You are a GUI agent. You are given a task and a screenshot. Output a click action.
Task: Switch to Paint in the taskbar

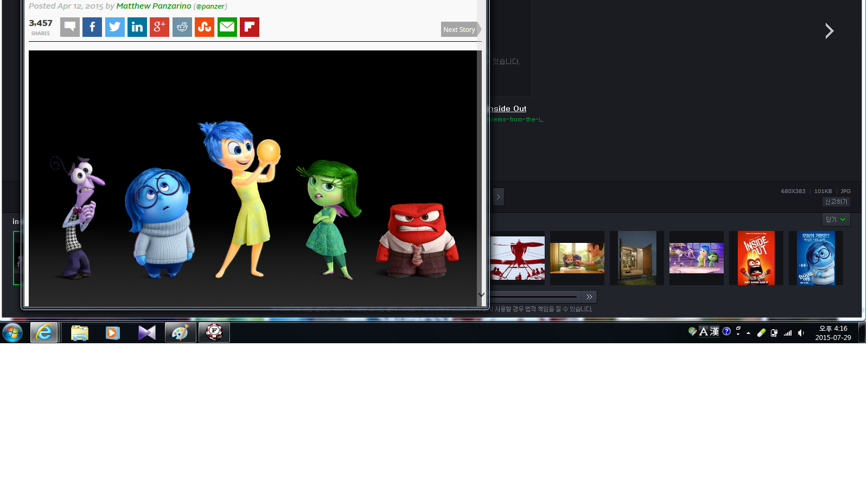181,332
